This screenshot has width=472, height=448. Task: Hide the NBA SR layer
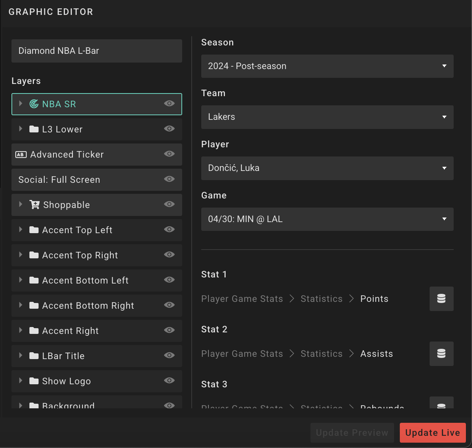(x=169, y=103)
